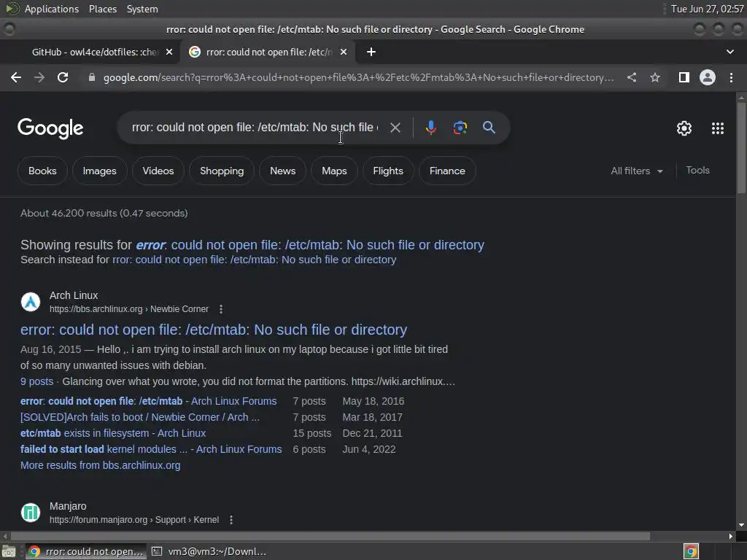Click the clock showing Tue Jun 27, 02:57

pyautogui.click(x=708, y=9)
